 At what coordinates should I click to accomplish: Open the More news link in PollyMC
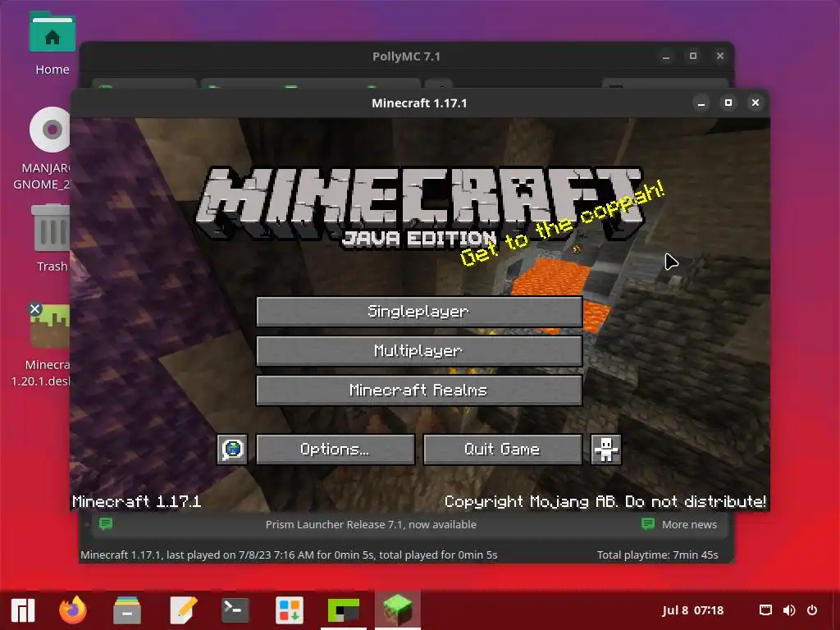[x=689, y=524]
